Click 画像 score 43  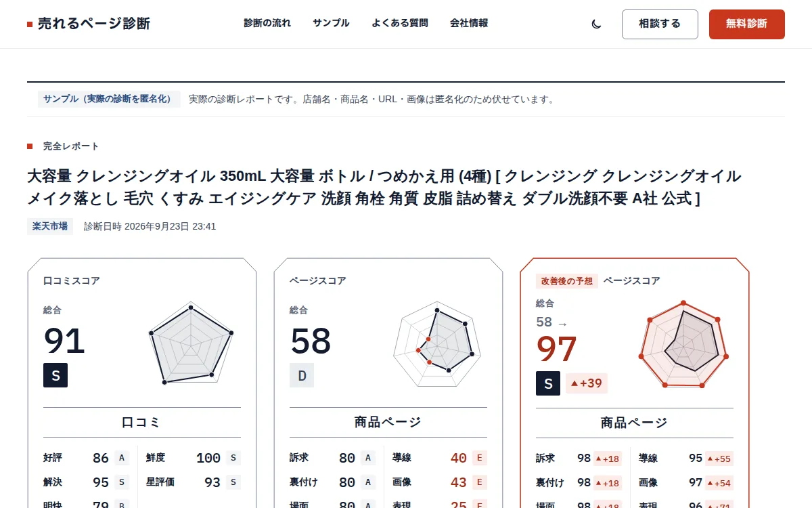459,482
